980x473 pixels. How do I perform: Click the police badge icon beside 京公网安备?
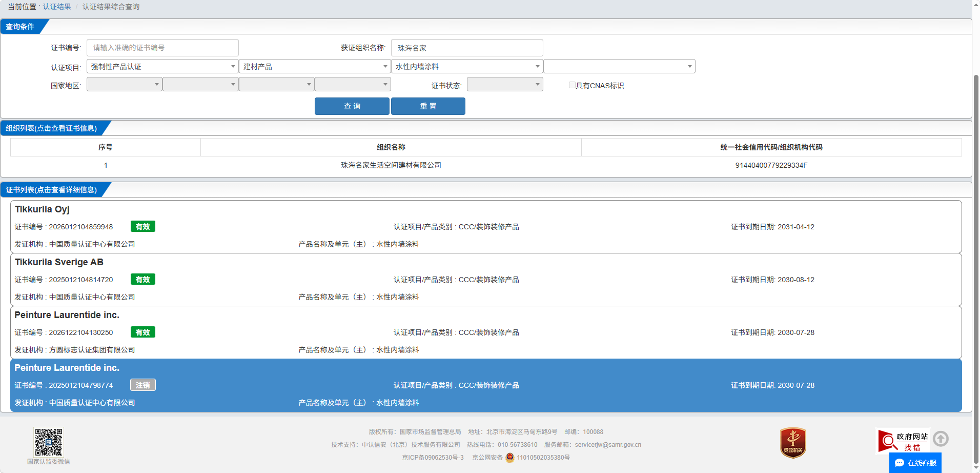point(510,457)
